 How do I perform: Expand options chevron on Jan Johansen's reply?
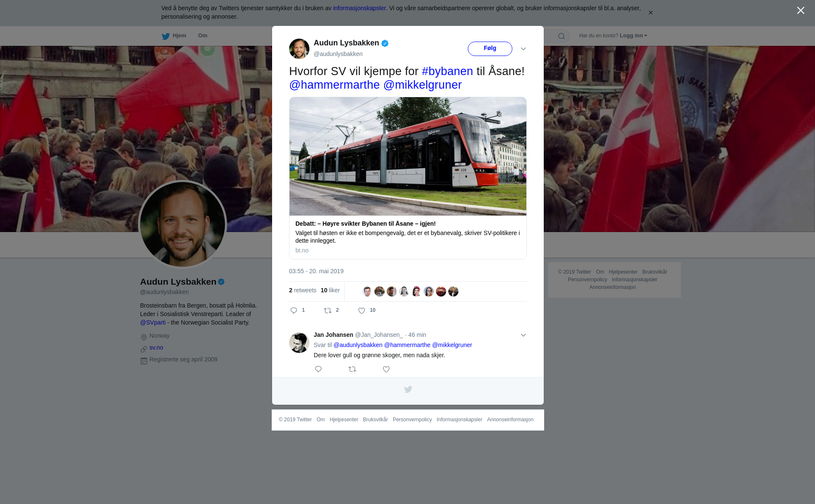pos(523,335)
